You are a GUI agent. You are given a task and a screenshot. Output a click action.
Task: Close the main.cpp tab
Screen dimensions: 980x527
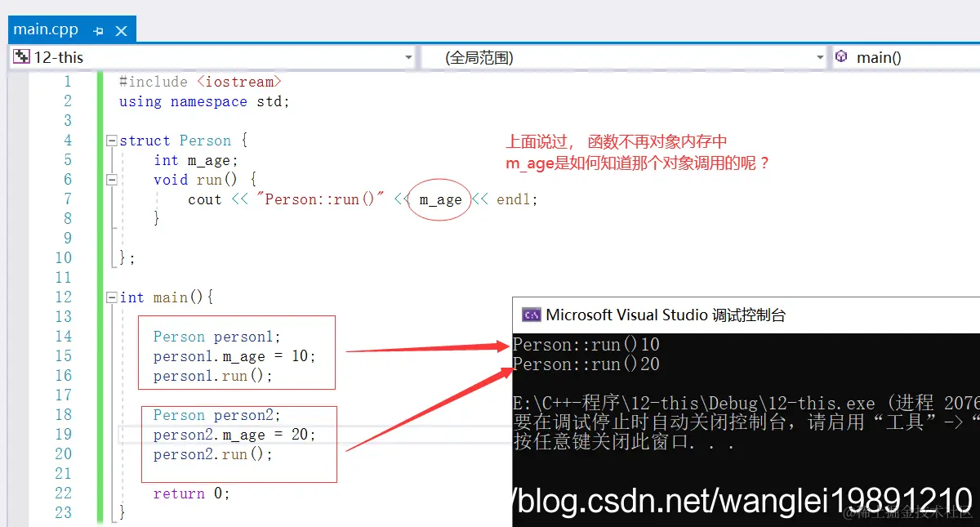tap(122, 32)
